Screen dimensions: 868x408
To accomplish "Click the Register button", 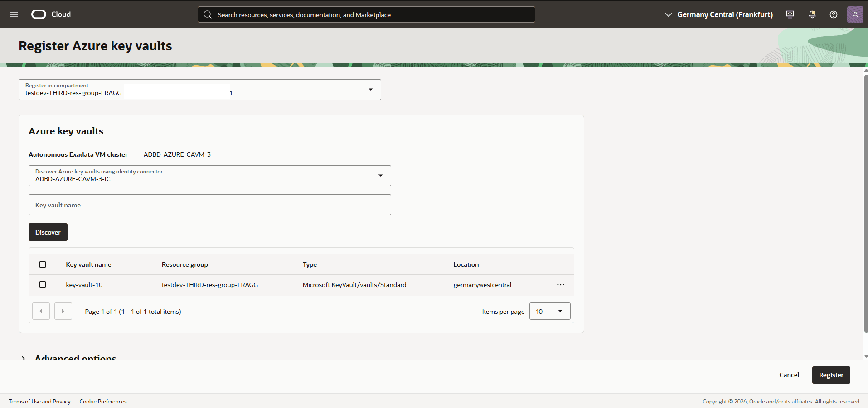I will (x=831, y=375).
